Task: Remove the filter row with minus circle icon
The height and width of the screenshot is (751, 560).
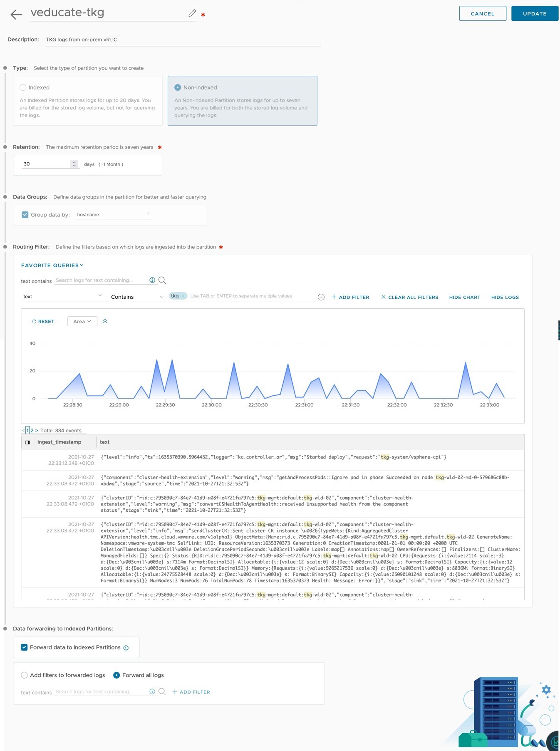Action: pos(321,297)
